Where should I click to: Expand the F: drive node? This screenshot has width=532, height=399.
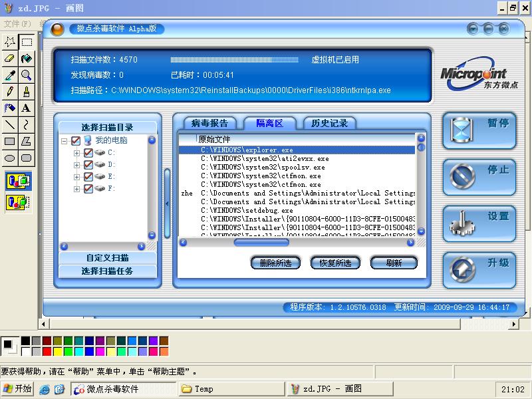(76, 189)
